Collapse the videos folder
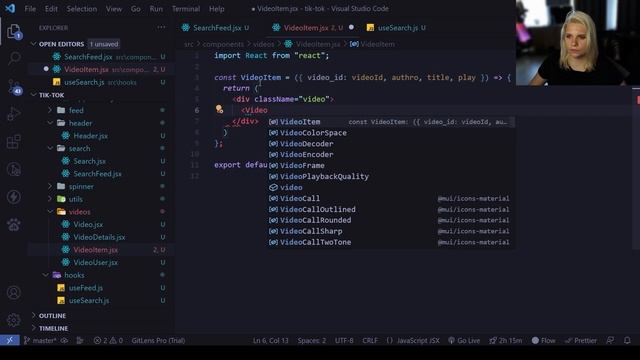 (x=79, y=211)
